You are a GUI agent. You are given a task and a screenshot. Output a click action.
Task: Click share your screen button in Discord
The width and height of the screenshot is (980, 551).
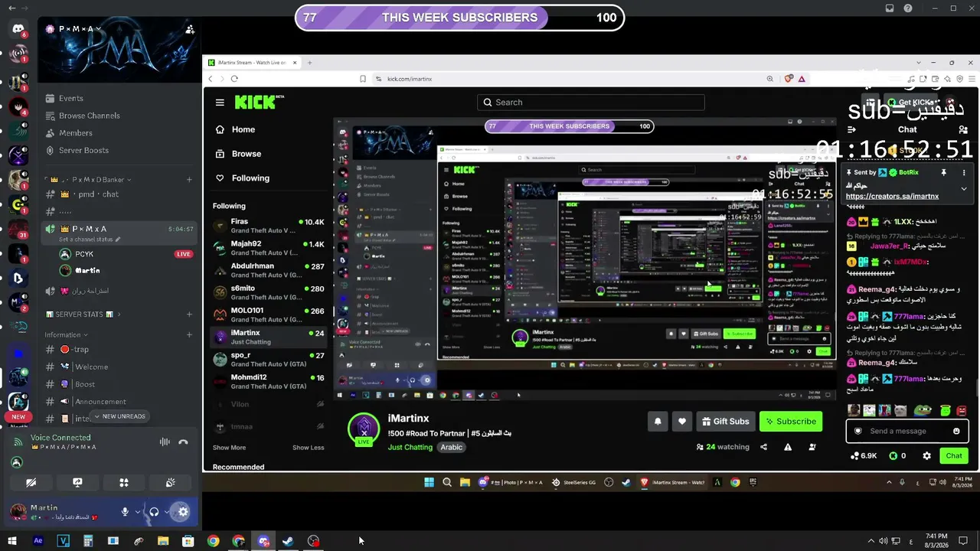[77, 483]
